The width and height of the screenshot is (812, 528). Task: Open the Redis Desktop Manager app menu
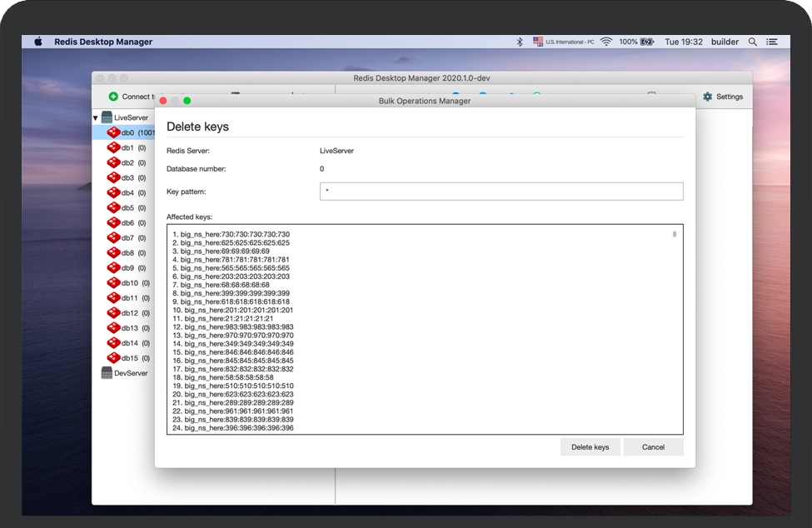click(103, 42)
